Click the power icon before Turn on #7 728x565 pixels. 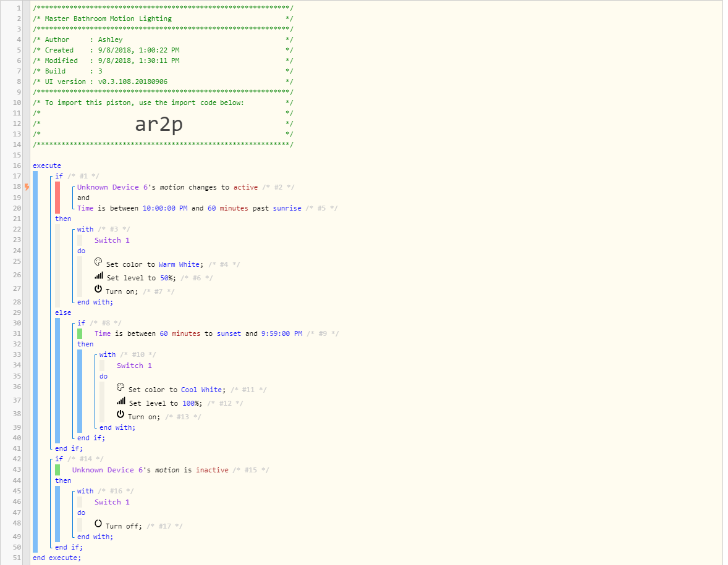click(x=98, y=288)
